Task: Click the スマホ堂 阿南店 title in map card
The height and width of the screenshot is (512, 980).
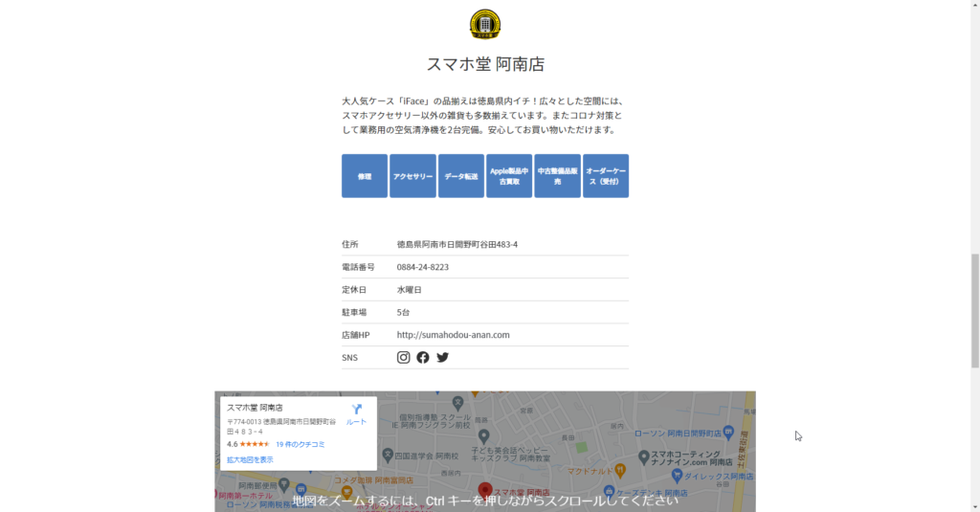Action: (x=255, y=408)
